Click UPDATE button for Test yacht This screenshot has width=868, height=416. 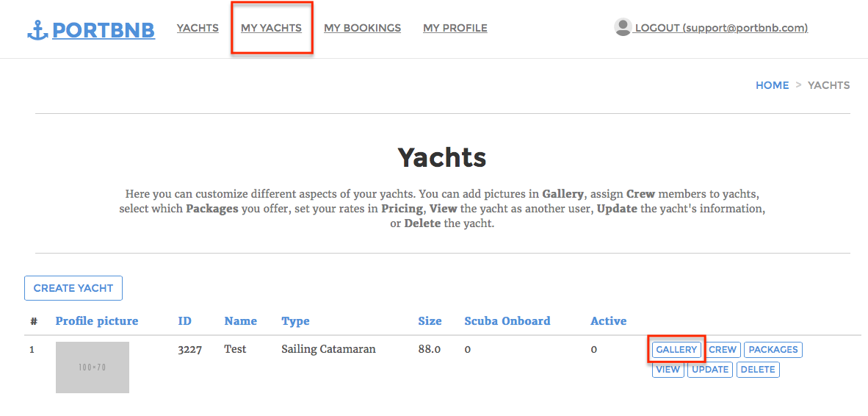pyautogui.click(x=710, y=370)
